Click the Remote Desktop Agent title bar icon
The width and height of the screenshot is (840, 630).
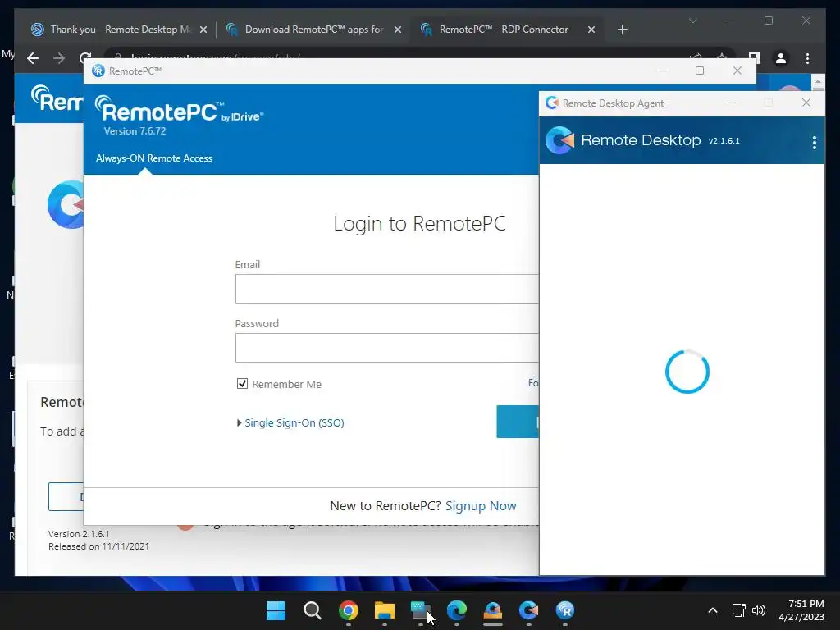(x=552, y=103)
